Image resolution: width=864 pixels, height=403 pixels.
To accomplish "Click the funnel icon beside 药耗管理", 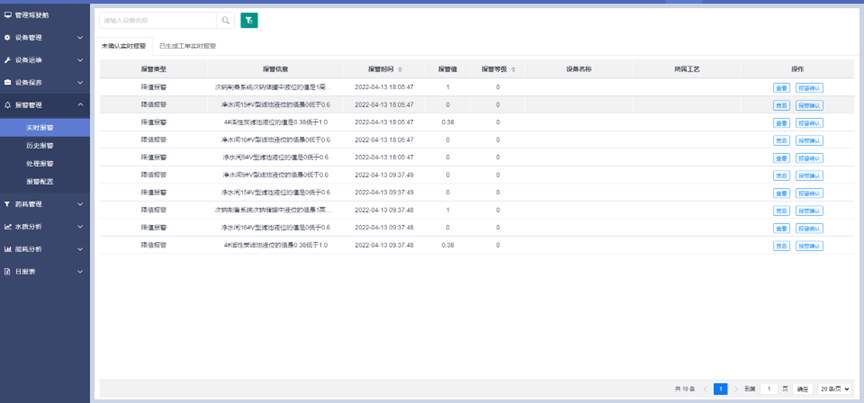I will 8,204.
